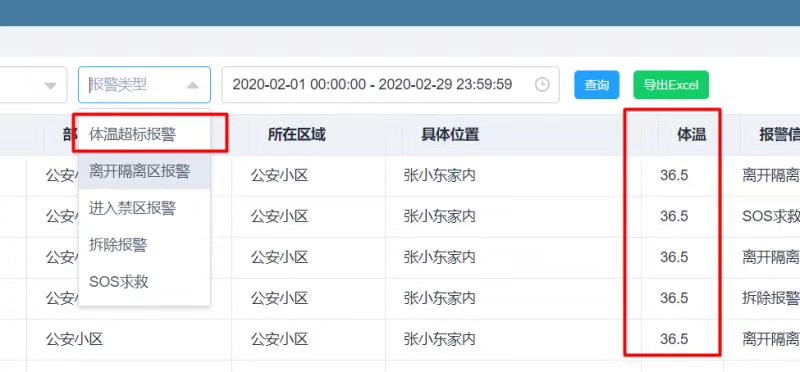Click the blue 查询 button
This screenshot has width=800, height=372.
(x=596, y=85)
